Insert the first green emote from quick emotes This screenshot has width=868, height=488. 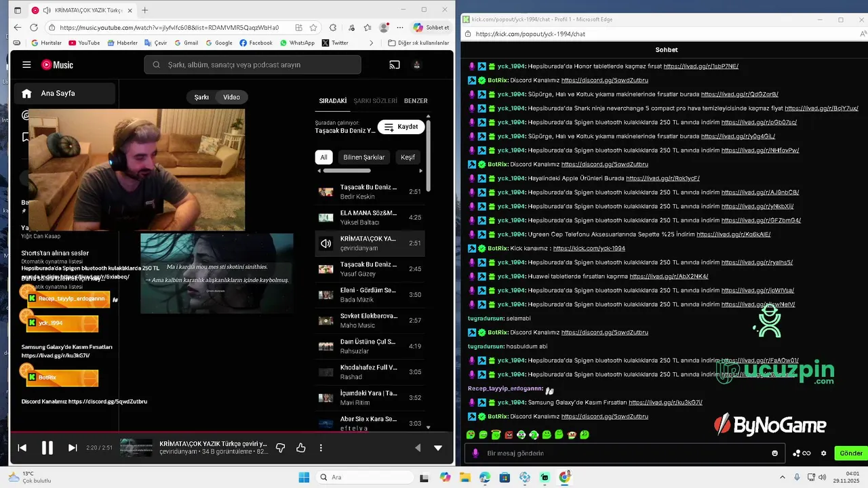(471, 434)
